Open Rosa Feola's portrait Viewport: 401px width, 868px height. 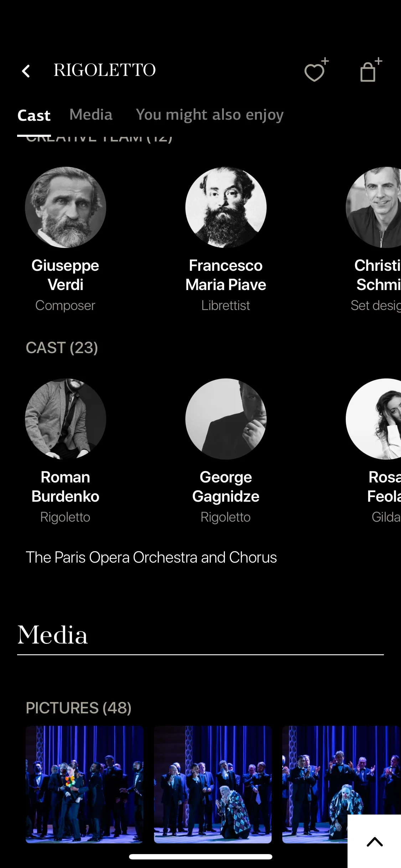[374, 419]
